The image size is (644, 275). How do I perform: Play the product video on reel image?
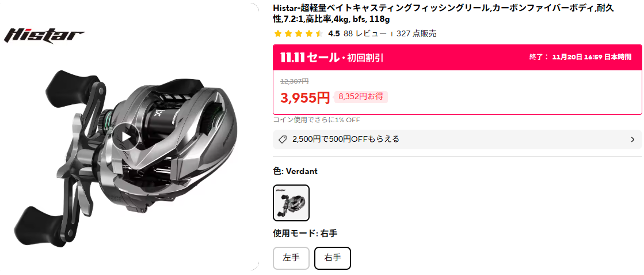tap(126, 137)
